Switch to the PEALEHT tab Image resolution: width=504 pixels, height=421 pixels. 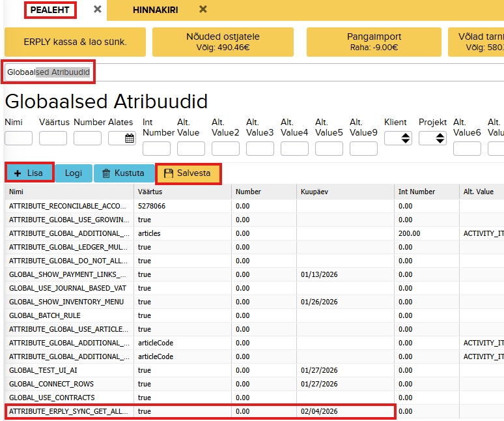click(x=49, y=10)
